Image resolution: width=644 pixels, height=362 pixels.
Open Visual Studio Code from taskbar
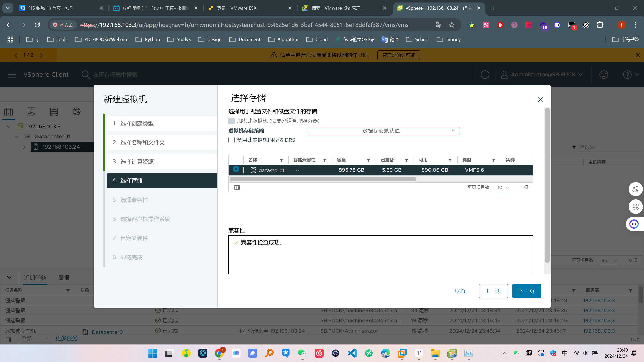point(352,353)
